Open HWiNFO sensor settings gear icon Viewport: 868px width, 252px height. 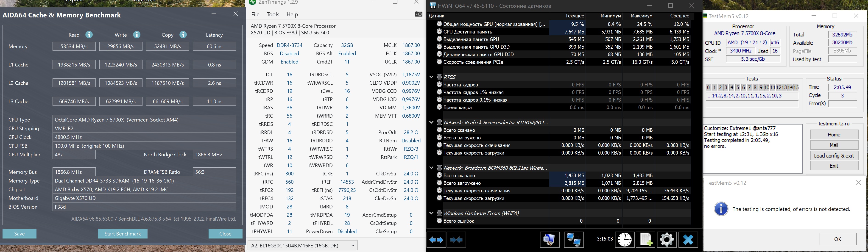pyautogui.click(x=667, y=240)
